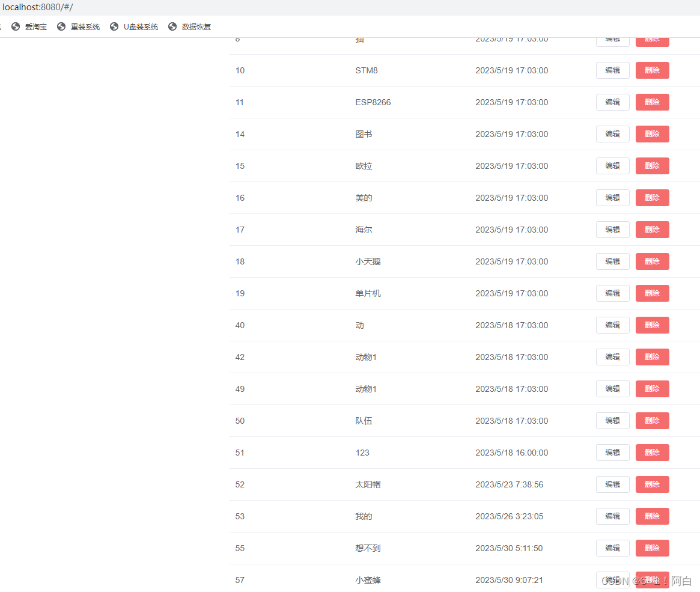700x592 pixels.
Task: Delete the 想不到 row
Action: point(653,548)
